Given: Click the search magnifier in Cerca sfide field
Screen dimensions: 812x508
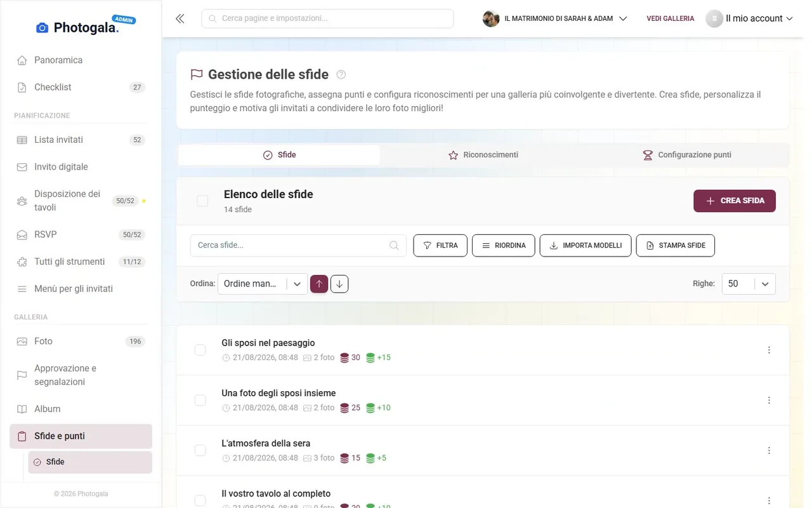Looking at the screenshot, I should [394, 246].
